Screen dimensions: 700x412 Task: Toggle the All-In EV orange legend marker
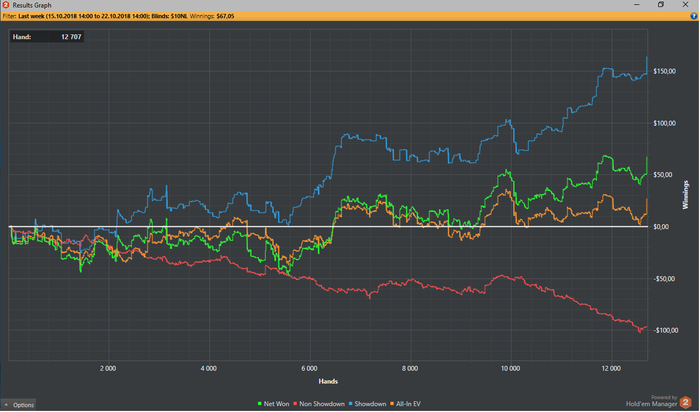click(x=392, y=404)
